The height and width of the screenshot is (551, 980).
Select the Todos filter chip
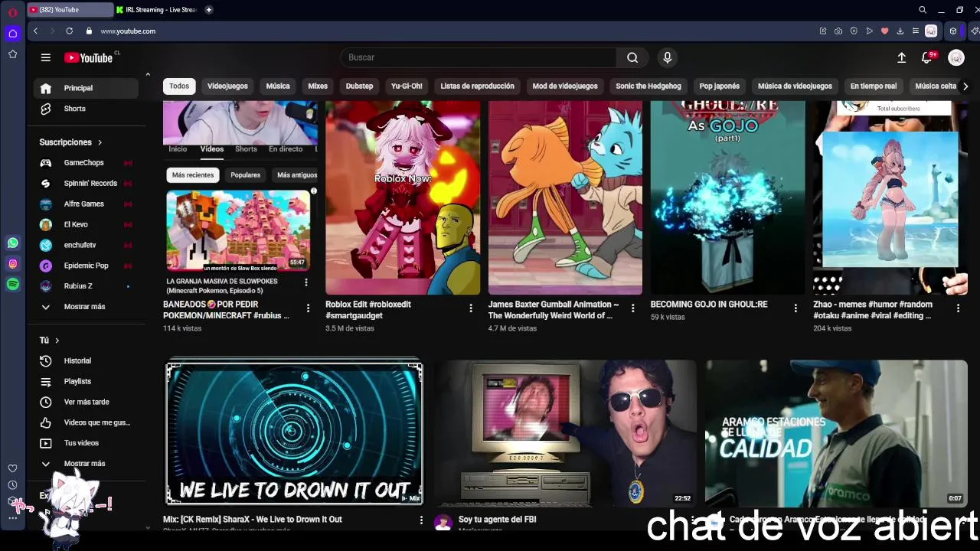coord(179,86)
